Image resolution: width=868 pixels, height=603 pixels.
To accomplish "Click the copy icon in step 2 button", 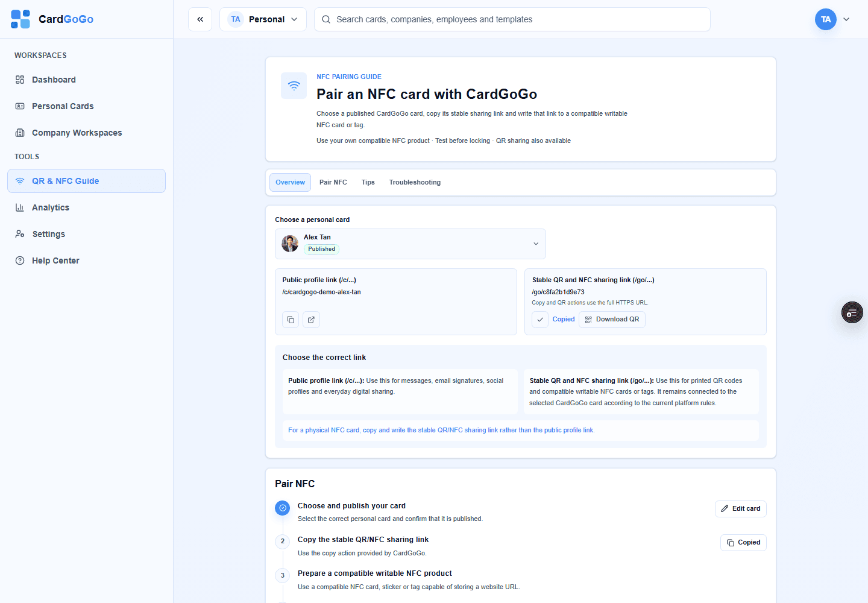I will (x=731, y=543).
